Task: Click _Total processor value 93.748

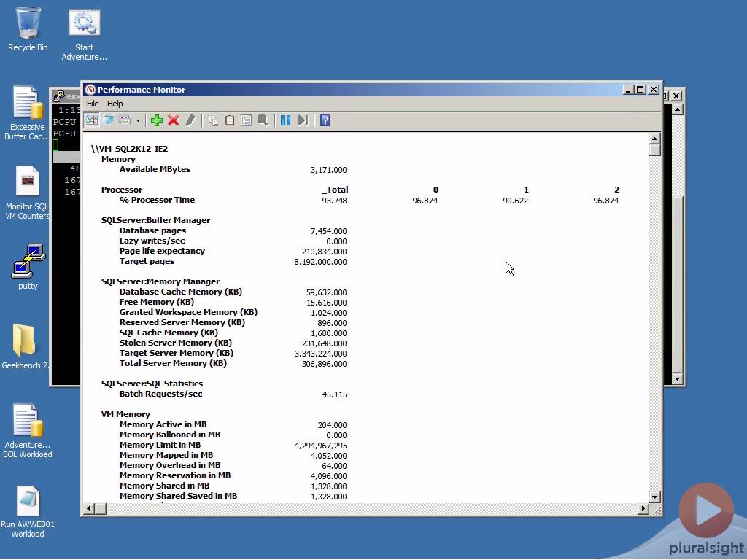Action: tap(334, 201)
